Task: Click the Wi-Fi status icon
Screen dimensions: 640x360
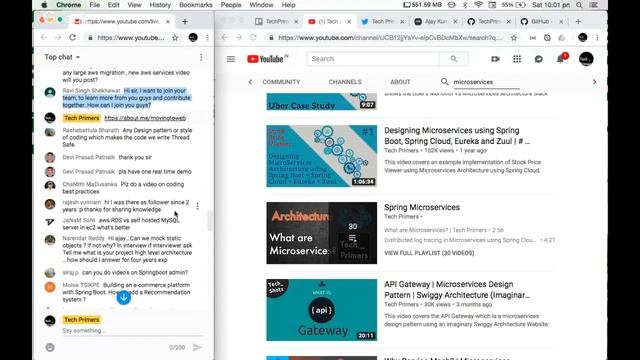Action: click(478, 5)
